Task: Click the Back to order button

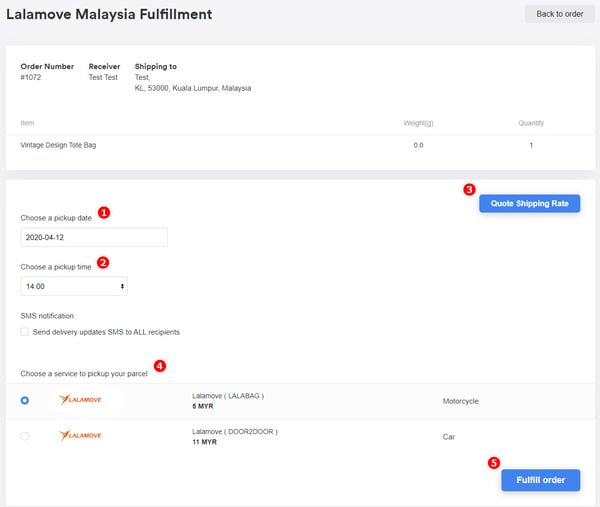Action: point(559,14)
